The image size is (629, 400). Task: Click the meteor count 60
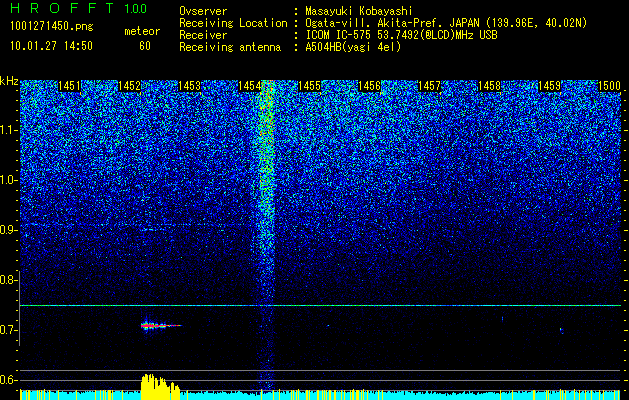tap(145, 46)
